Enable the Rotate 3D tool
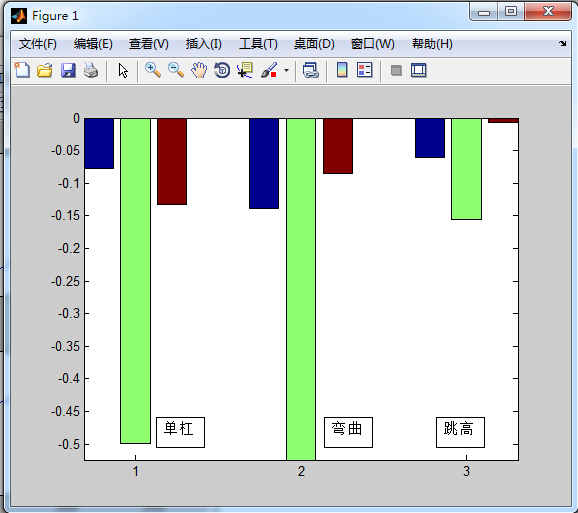The height and width of the screenshot is (513, 578). (x=222, y=70)
